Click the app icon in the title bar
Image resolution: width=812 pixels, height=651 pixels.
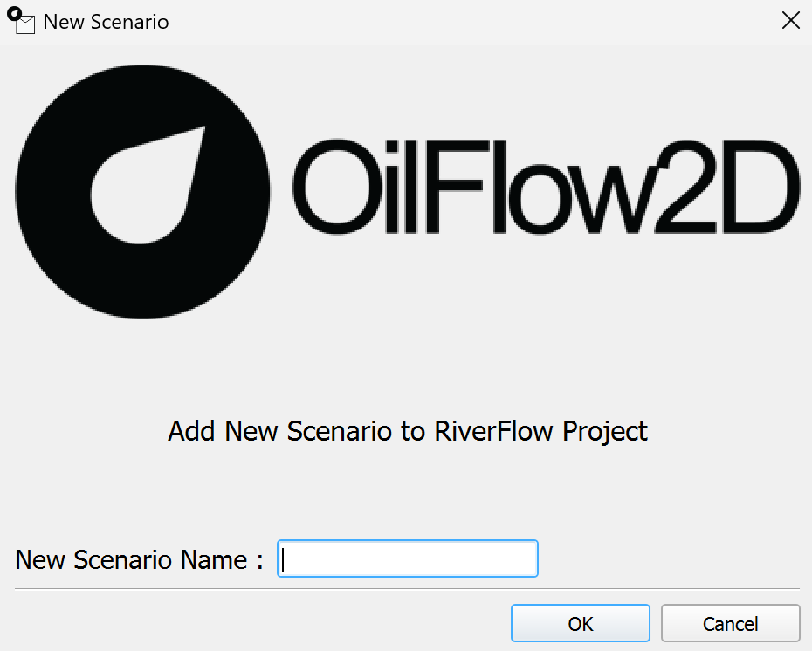tap(21, 21)
